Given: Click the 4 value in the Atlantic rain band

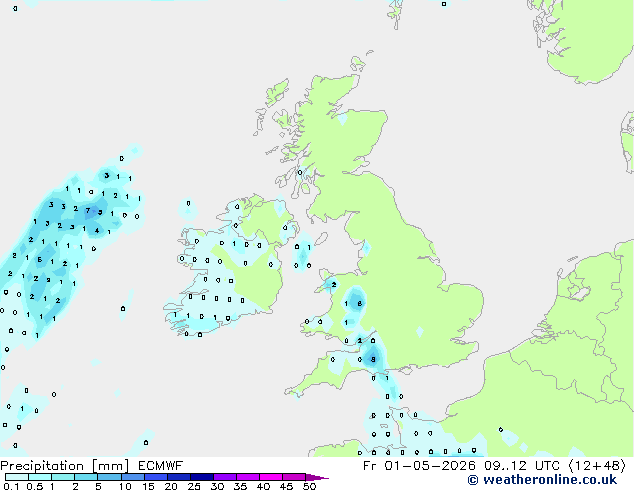Looking at the screenshot, I should coord(97,230).
